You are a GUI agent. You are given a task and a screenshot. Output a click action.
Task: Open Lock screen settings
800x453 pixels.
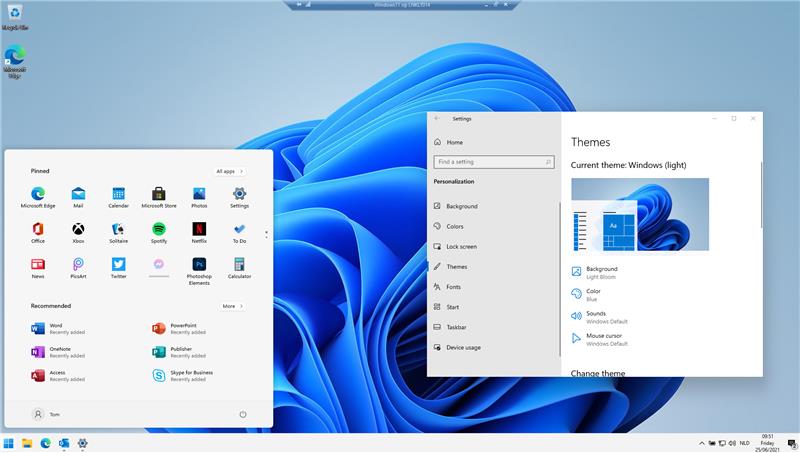(455, 246)
